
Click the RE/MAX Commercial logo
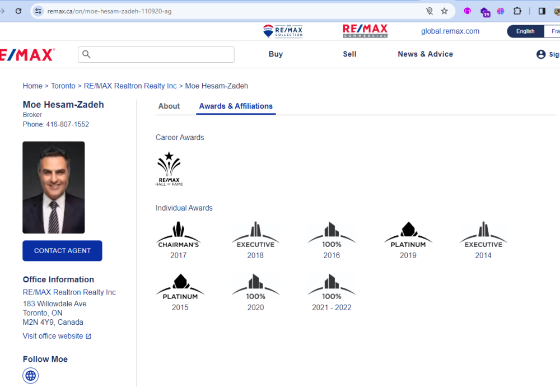point(365,31)
